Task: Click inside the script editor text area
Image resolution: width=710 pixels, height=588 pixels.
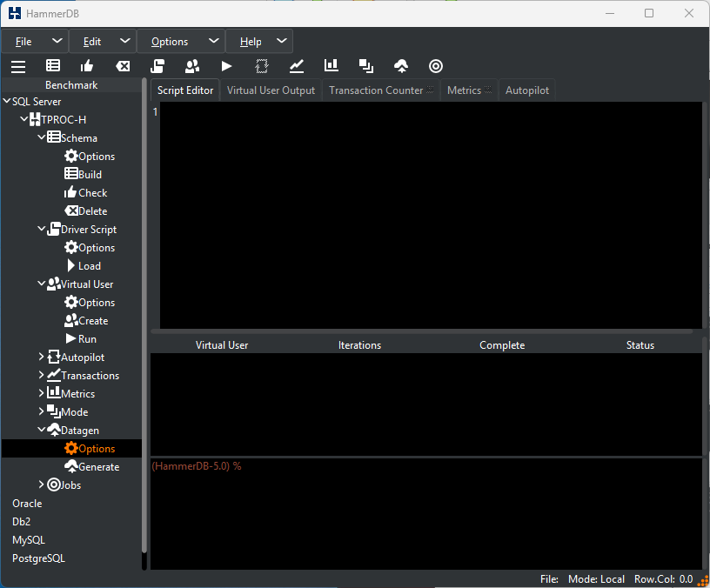Action: (431, 215)
